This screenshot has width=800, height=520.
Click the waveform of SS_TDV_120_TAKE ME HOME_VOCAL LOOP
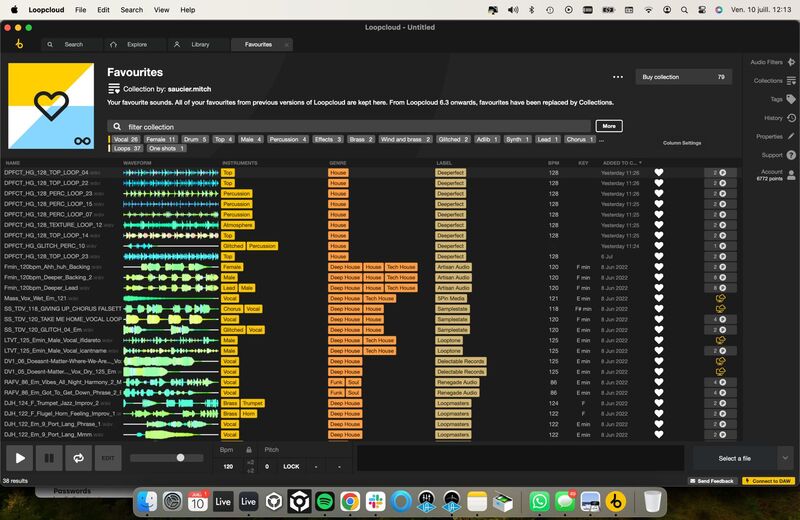coord(171,319)
